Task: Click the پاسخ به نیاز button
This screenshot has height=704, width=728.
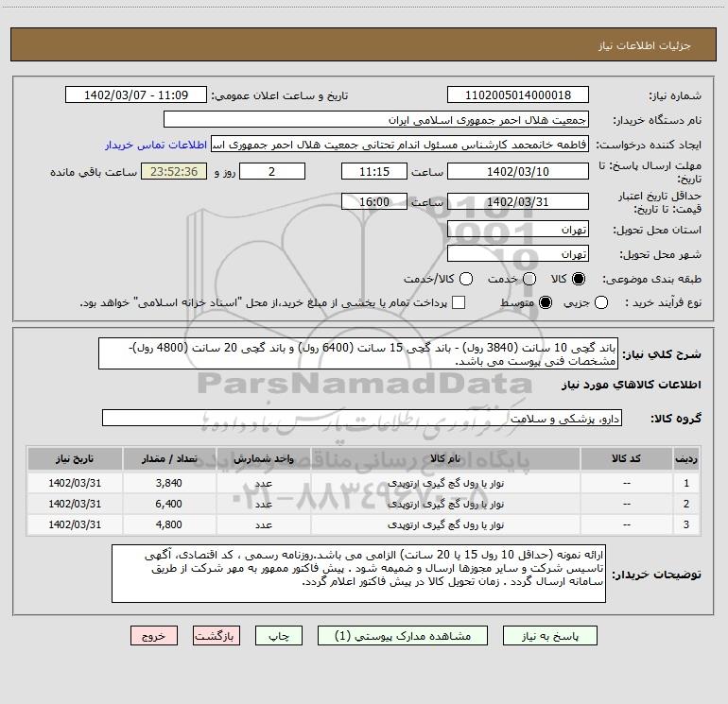Action: (x=550, y=636)
